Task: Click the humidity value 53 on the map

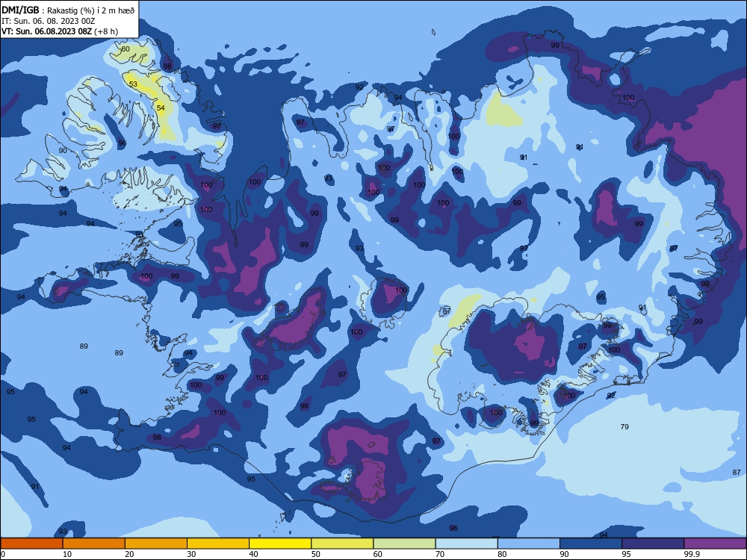Action: (133, 84)
